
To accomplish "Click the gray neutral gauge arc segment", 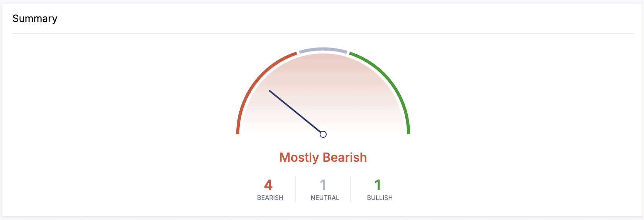I will 323,49.
